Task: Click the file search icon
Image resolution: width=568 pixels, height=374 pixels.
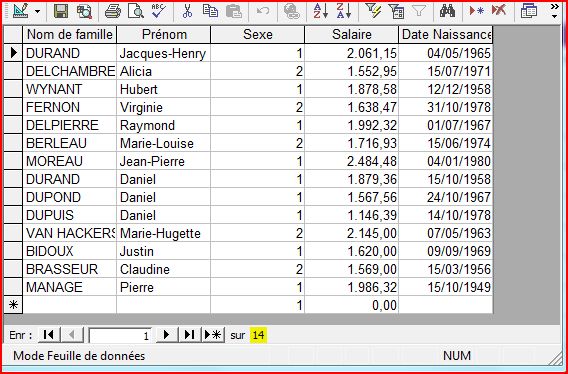Action: point(85,12)
